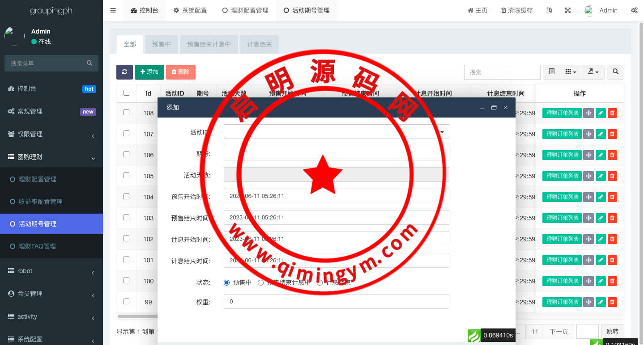
Task: Open the 活动ID dropdown in the dialog
Action: tap(336, 132)
